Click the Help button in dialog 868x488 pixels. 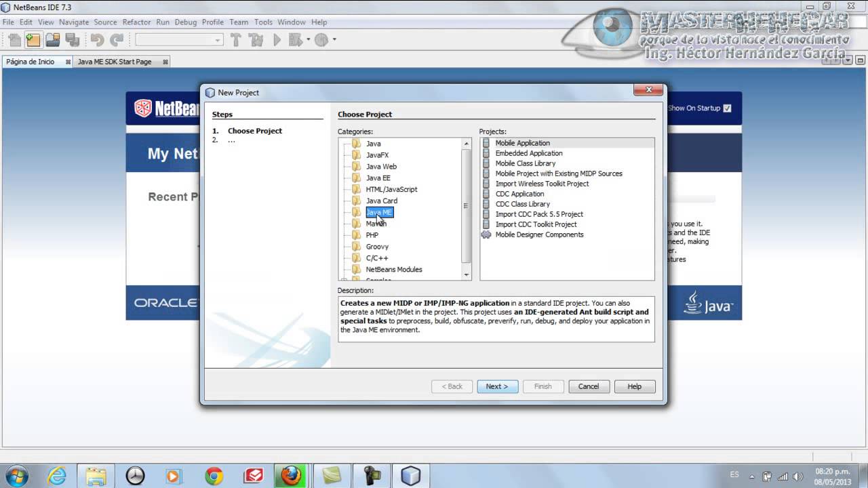coord(635,386)
